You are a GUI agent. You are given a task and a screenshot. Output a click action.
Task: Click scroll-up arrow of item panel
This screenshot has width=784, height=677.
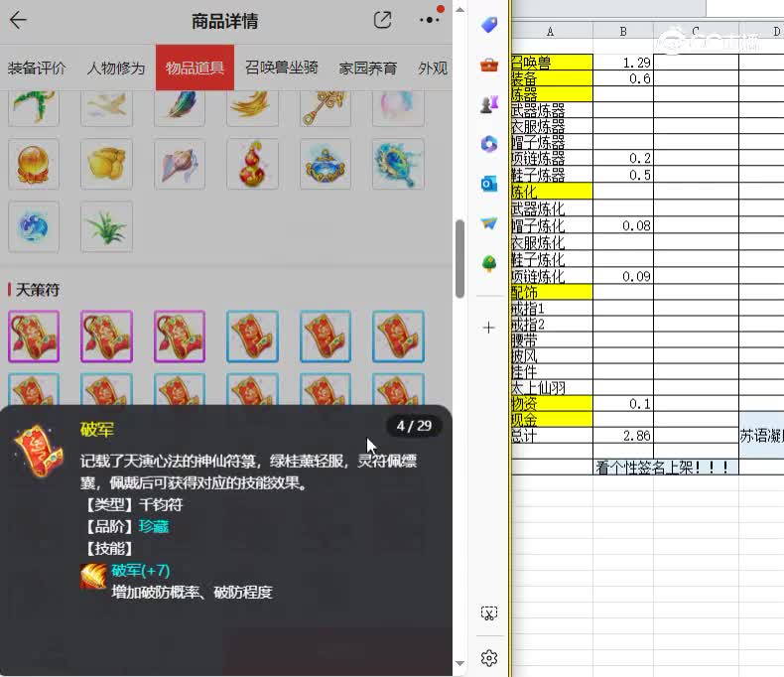click(x=460, y=10)
